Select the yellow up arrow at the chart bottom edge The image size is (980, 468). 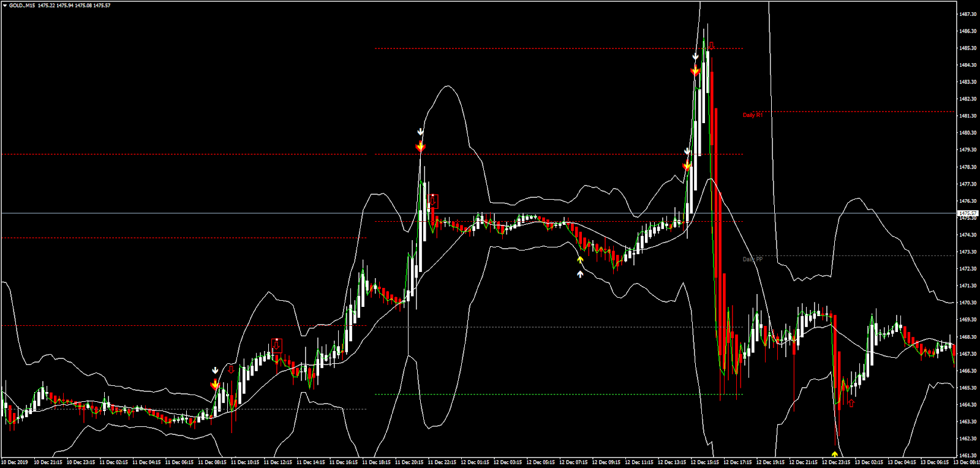pos(835,454)
